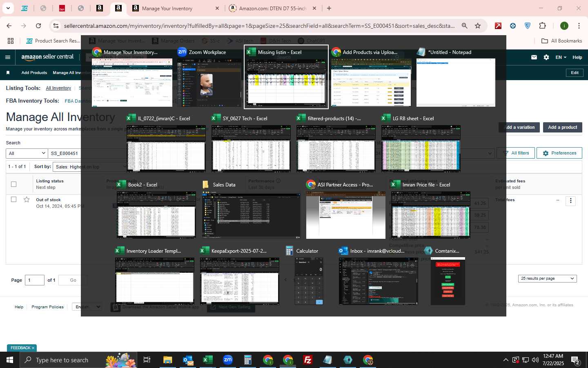The height and width of the screenshot is (368, 588).
Task: Open the Adobe Acrobat extension icon
Action: click(x=498, y=26)
